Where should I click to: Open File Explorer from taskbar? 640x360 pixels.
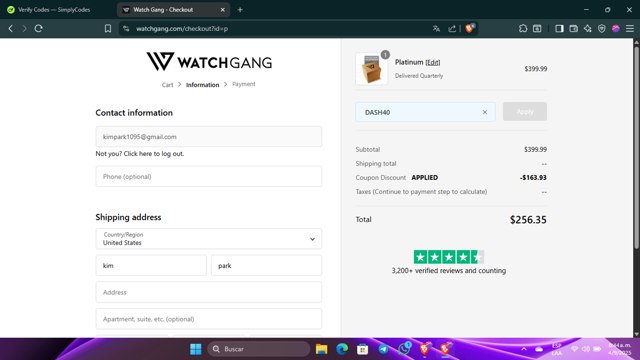pos(322,349)
